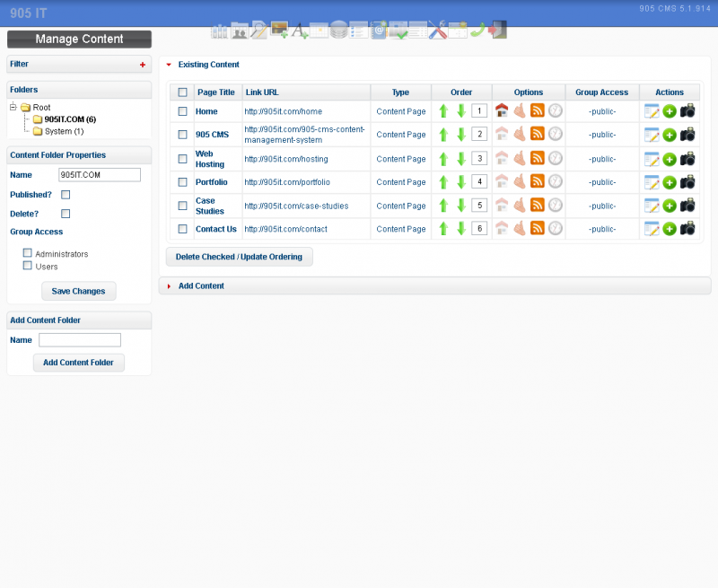The width and height of the screenshot is (718, 588).
Task: Move Portfolio page up with green arrow
Action: coord(443,182)
